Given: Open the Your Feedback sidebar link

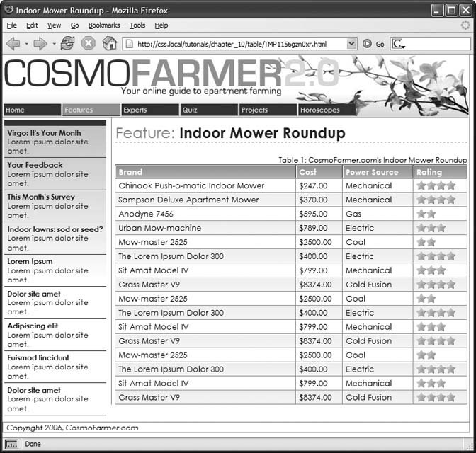Looking at the screenshot, I should (35, 165).
